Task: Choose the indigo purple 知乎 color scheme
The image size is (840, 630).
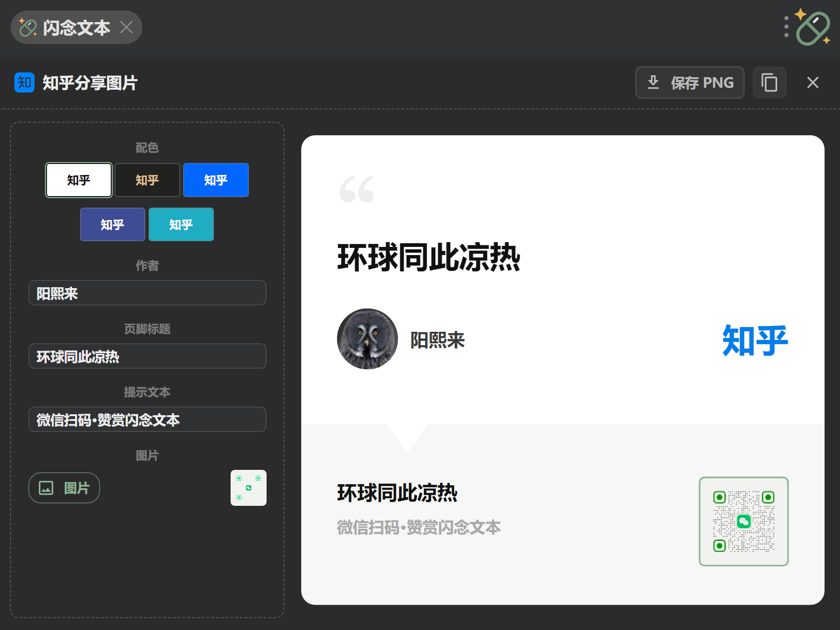Action: (x=113, y=224)
